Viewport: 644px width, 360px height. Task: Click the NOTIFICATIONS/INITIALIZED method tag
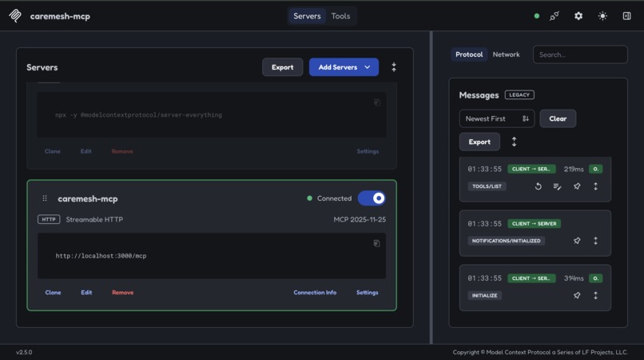point(506,241)
